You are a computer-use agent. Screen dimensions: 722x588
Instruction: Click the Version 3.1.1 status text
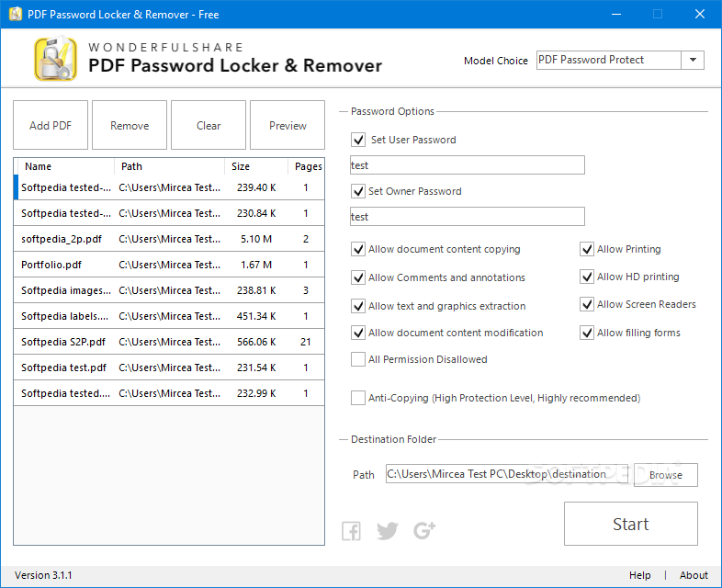43,575
